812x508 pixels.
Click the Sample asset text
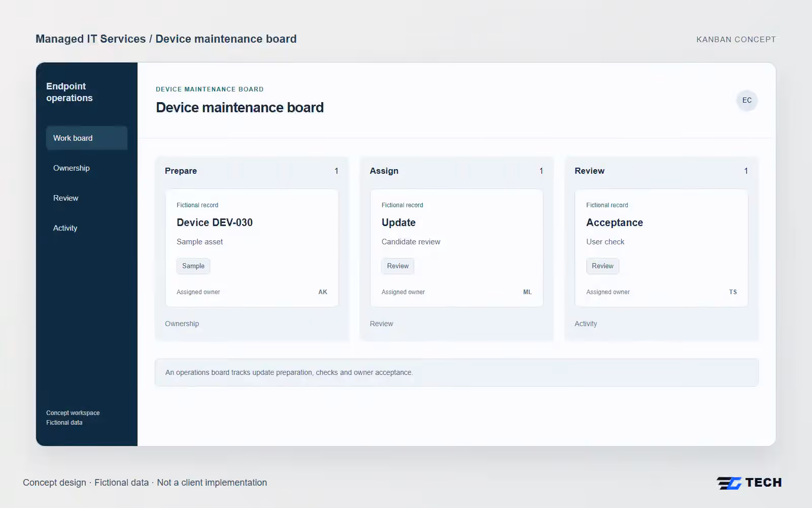200,242
